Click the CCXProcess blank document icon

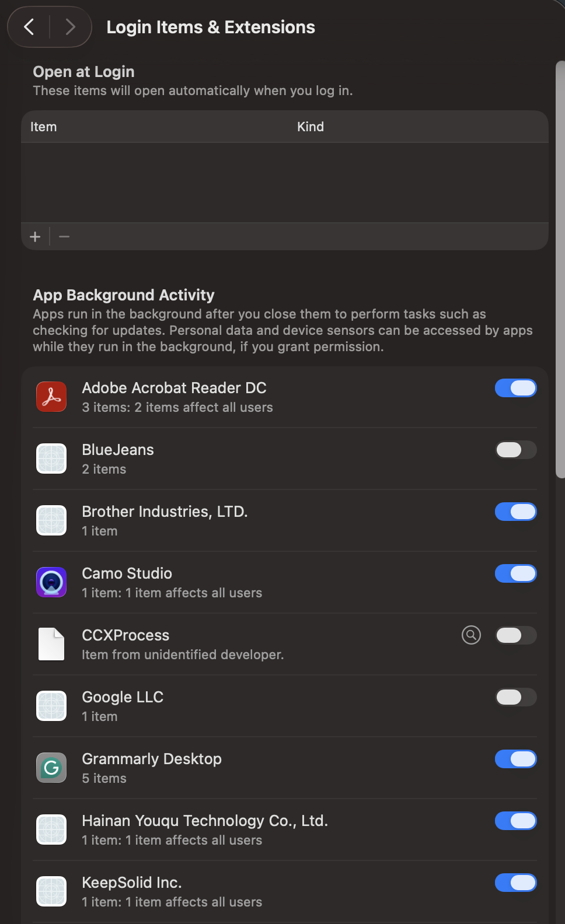click(51, 644)
